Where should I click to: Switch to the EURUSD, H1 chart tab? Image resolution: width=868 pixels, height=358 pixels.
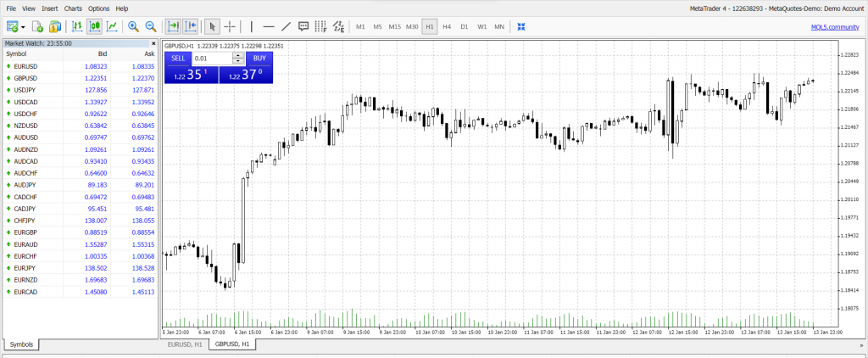(184, 345)
